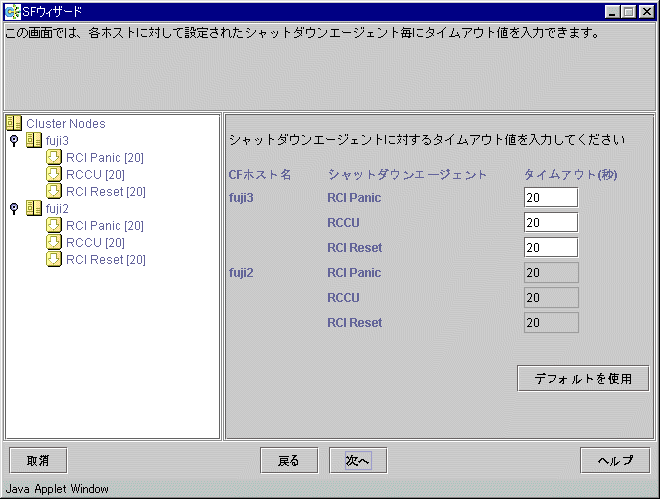This screenshot has width=660, height=499.
Task: Click the RCI Reset icon under fuji2
Action: click(53, 260)
